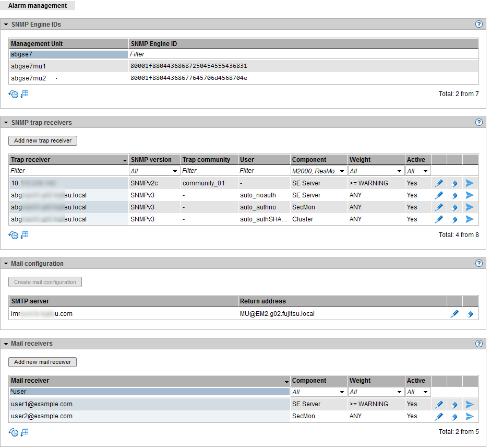The width and height of the screenshot is (491, 448).
Task: Delete the auto_noauth trap receiver entry
Action: click(x=454, y=195)
